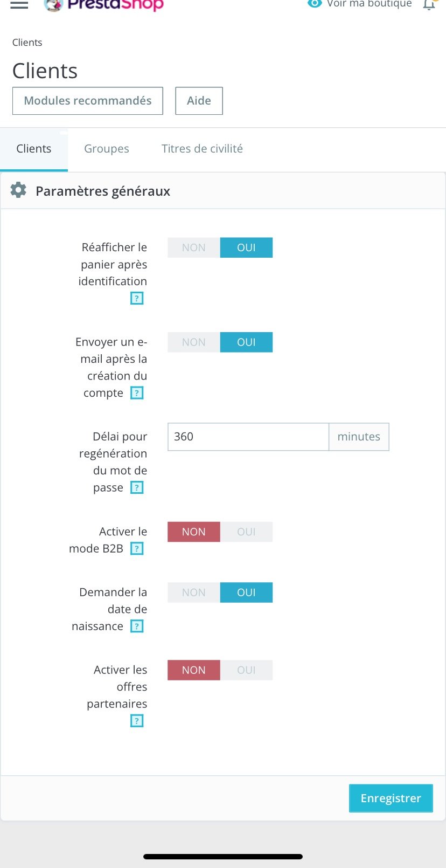Click the Enregistrer button

(x=391, y=798)
